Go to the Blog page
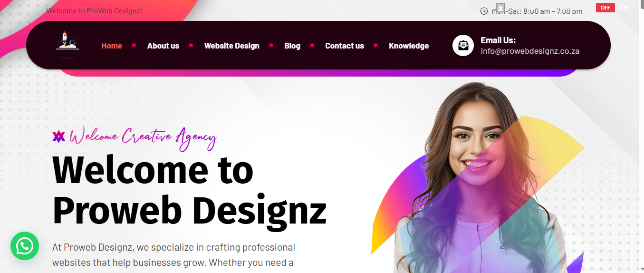644x273 pixels. 292,46
